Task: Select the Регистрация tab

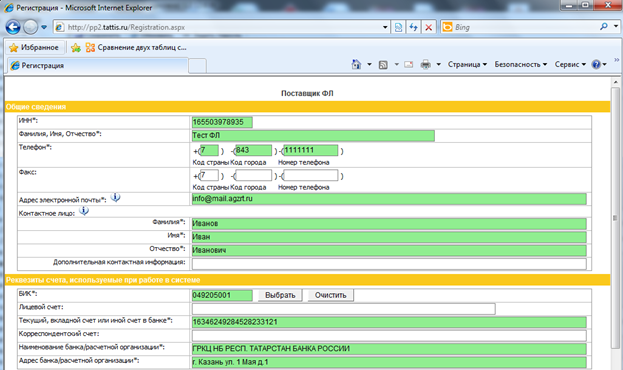Action: click(x=97, y=66)
